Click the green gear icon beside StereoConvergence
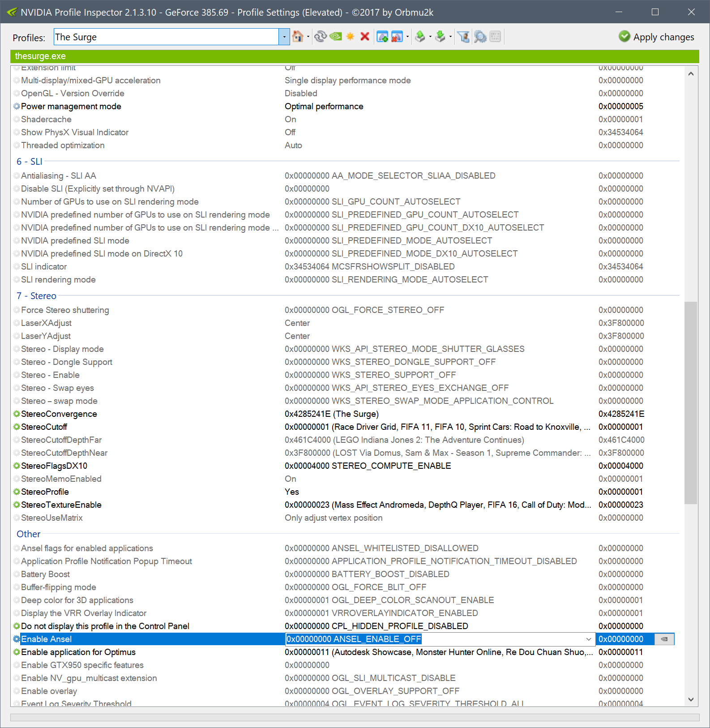The width and height of the screenshot is (710, 728). pos(17,414)
